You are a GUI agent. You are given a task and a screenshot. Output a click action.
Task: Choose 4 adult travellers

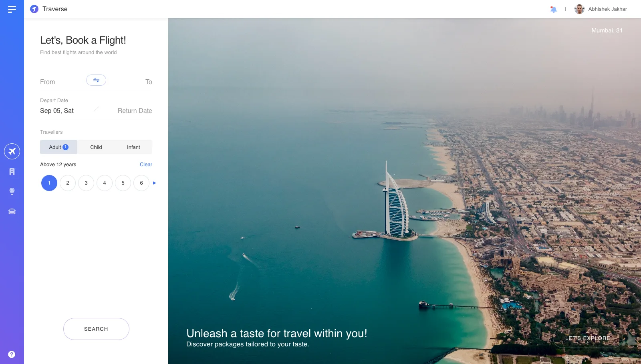click(105, 183)
